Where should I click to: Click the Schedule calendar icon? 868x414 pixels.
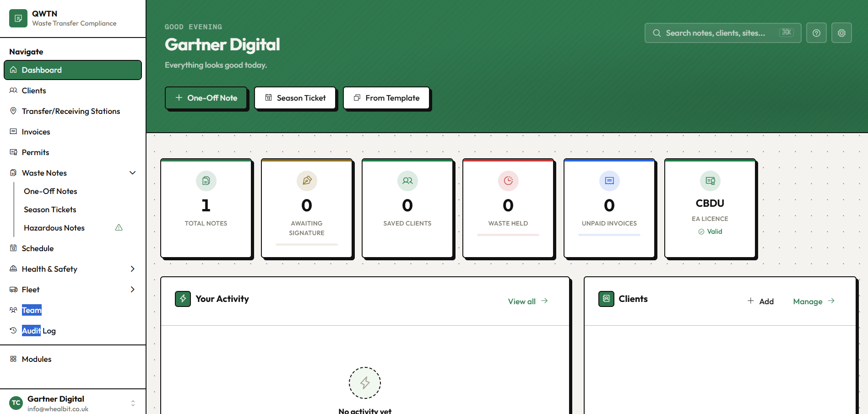click(x=13, y=248)
